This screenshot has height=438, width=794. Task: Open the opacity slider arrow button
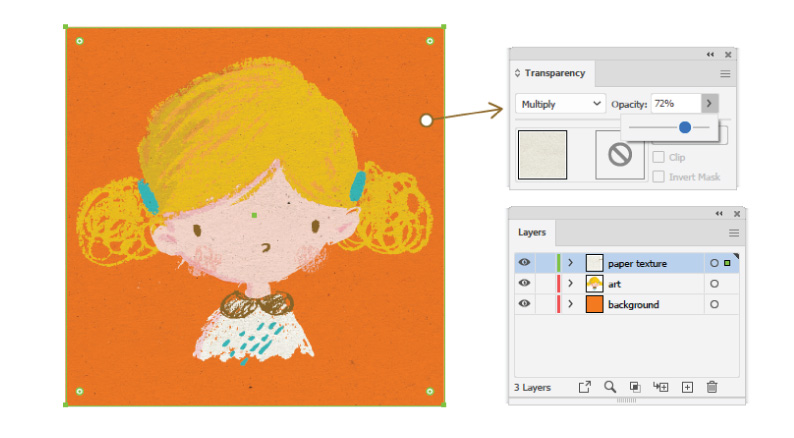click(x=709, y=103)
